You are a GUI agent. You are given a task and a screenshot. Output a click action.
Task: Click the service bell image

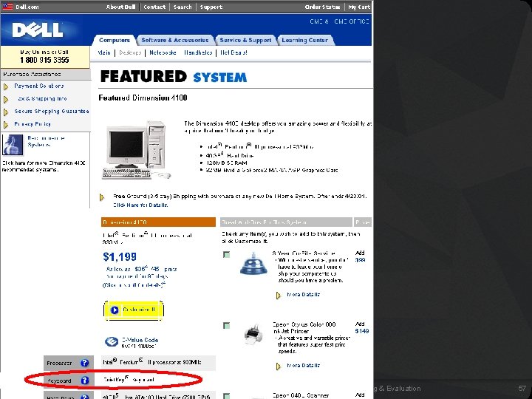(253, 263)
